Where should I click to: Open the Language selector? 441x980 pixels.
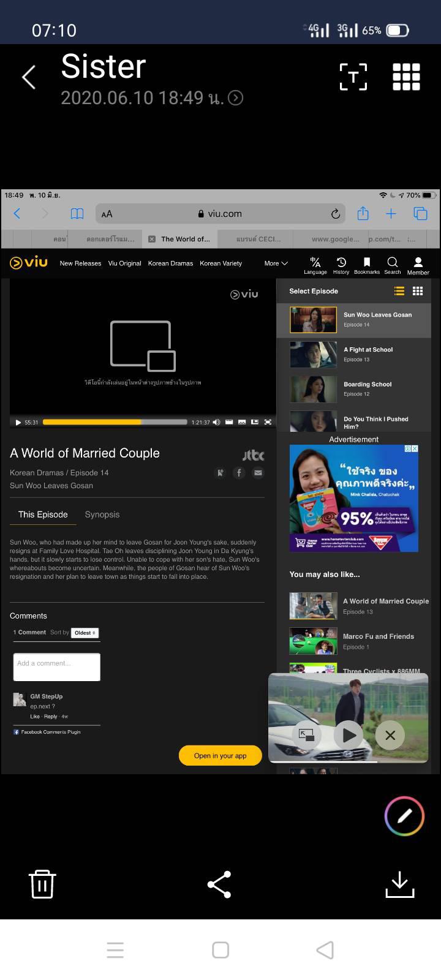tap(315, 265)
